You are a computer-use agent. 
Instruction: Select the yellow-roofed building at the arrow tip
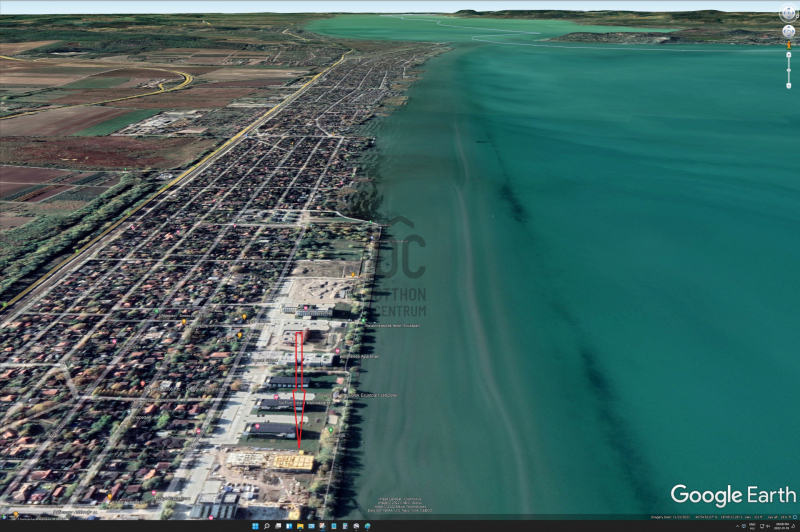pos(292,461)
